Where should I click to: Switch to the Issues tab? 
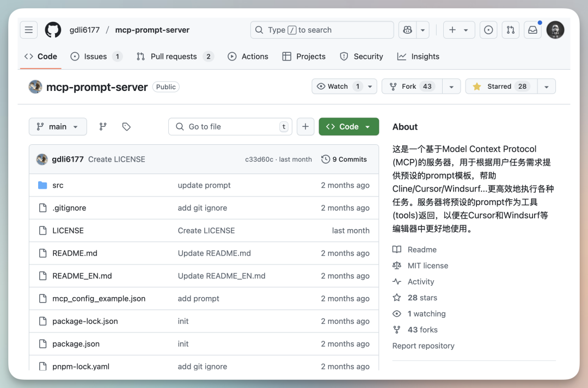click(96, 57)
